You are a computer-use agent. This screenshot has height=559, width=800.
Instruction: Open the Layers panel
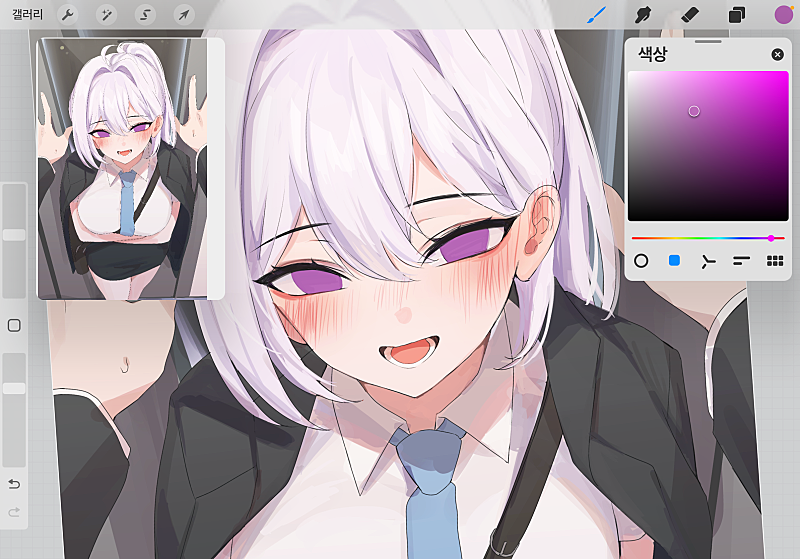737,15
